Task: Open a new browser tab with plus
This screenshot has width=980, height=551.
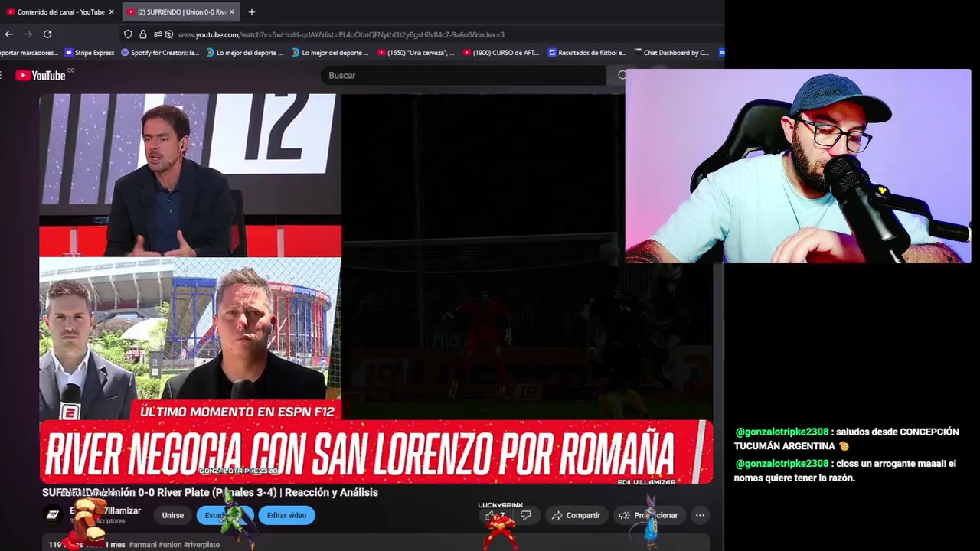Action: point(251,12)
